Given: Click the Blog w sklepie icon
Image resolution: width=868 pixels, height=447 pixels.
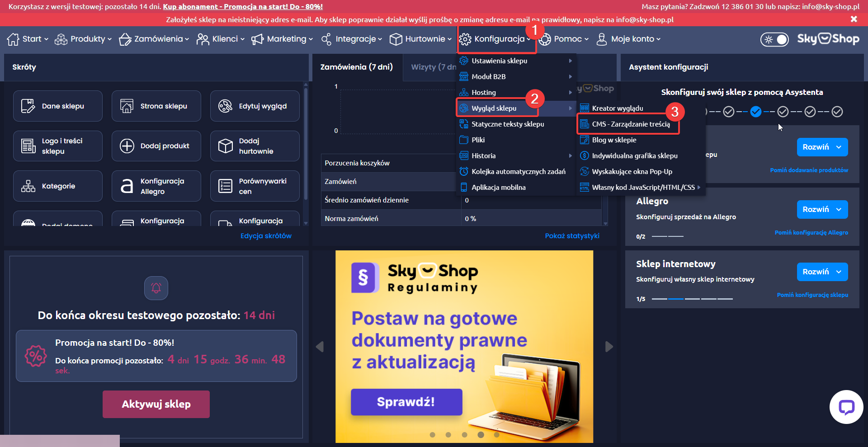Looking at the screenshot, I should tap(585, 140).
